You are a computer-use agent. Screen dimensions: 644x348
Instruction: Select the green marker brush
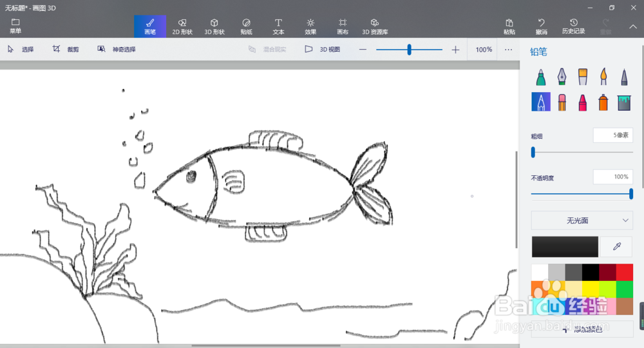click(541, 77)
